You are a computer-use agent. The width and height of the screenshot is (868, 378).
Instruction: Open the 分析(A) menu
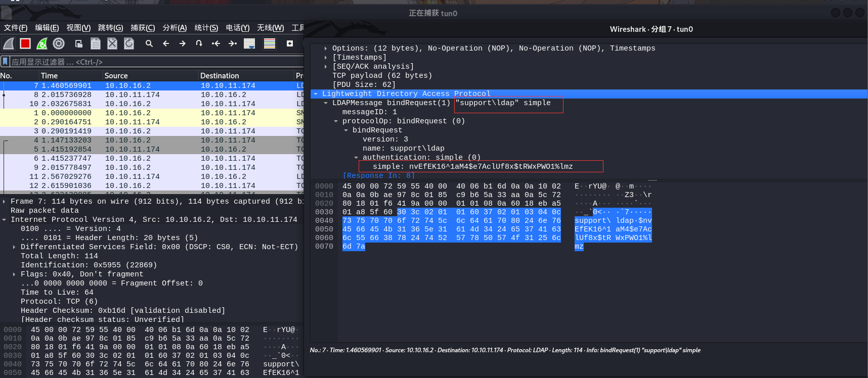[175, 28]
